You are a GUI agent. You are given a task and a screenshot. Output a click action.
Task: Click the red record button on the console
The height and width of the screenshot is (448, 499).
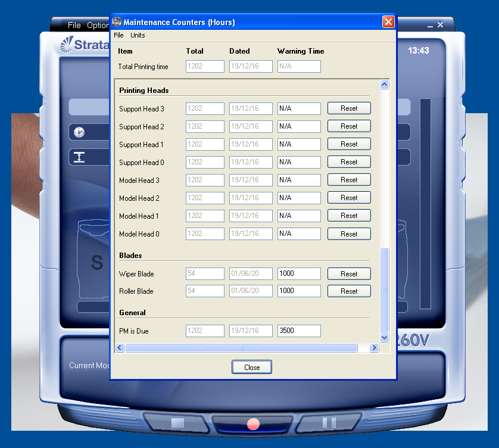(x=253, y=424)
